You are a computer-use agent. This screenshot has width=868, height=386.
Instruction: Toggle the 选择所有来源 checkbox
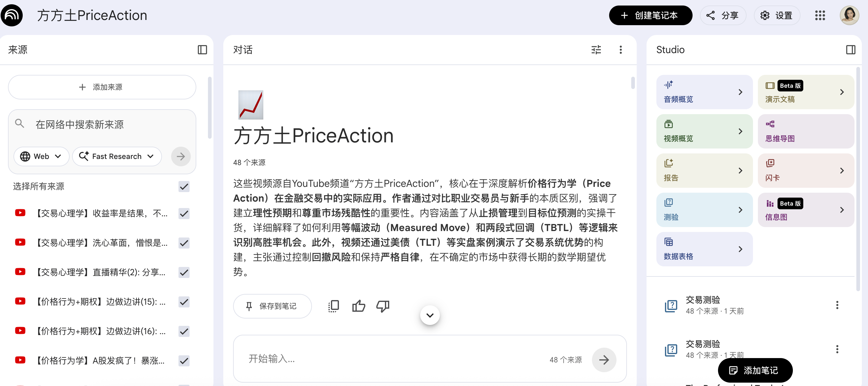[184, 187]
